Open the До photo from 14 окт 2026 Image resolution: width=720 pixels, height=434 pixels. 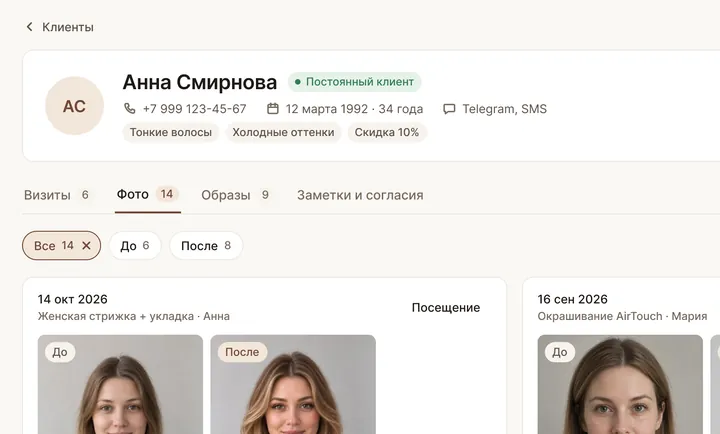[120, 384]
